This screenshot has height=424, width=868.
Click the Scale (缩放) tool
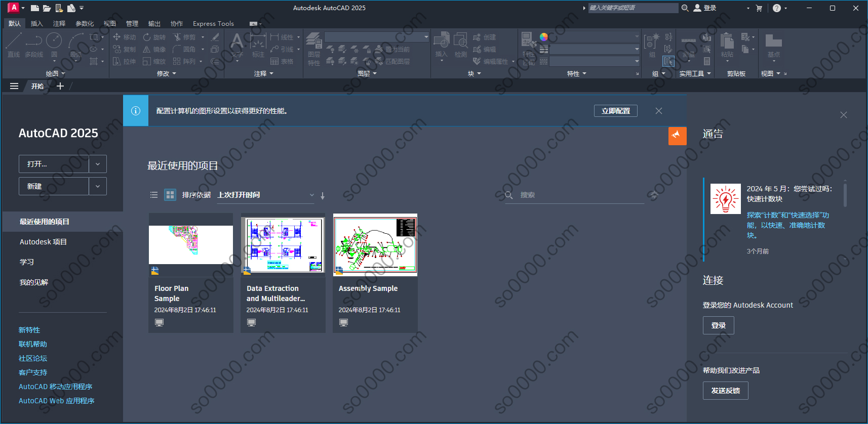click(154, 61)
